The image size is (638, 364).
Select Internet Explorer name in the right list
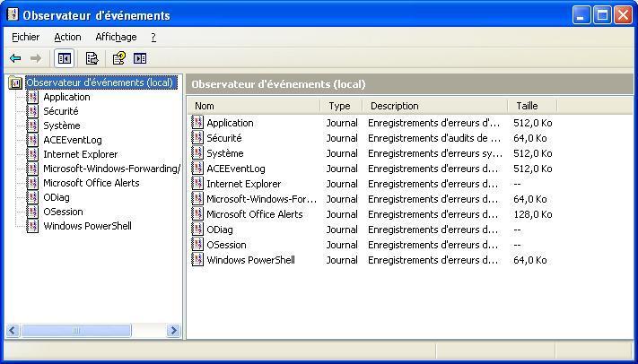pos(244,184)
